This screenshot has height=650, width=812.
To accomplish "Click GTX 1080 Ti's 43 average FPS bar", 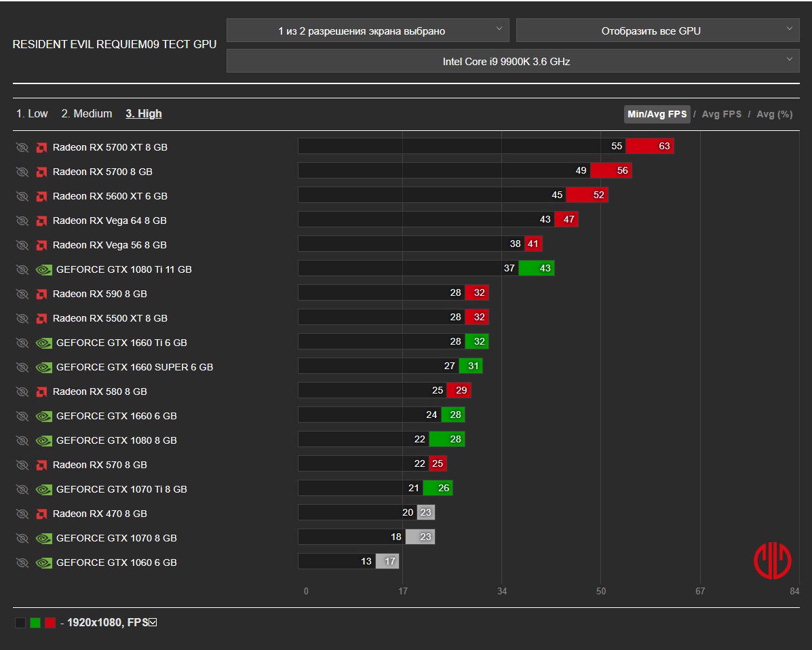I will click(x=537, y=268).
